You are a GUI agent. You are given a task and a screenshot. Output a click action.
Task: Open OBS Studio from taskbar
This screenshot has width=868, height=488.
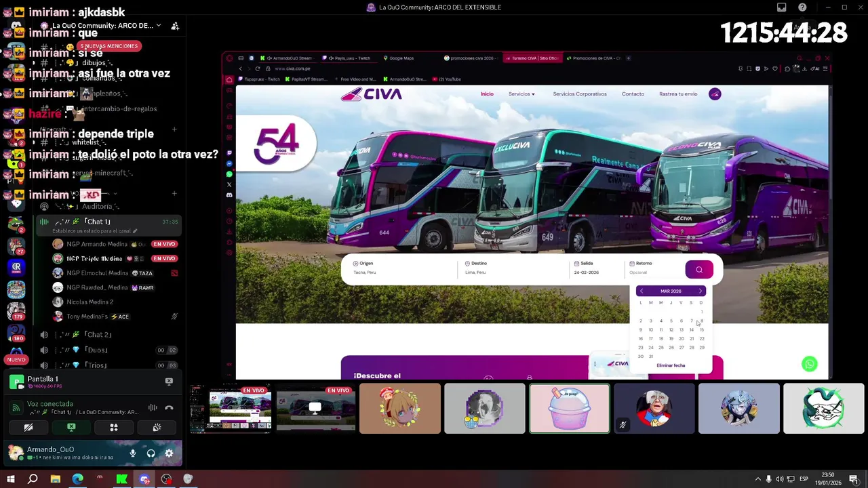pyautogui.click(x=166, y=479)
